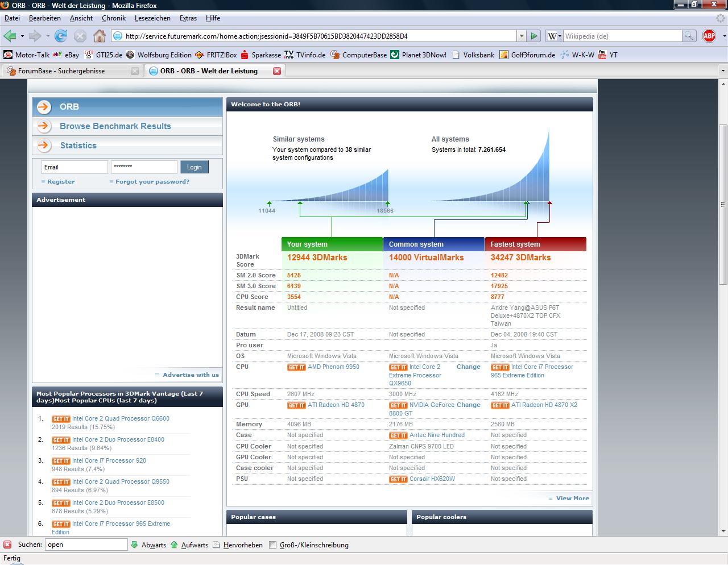Click the Suchen find text field
Screen dimensions: 728x565
pos(86,545)
